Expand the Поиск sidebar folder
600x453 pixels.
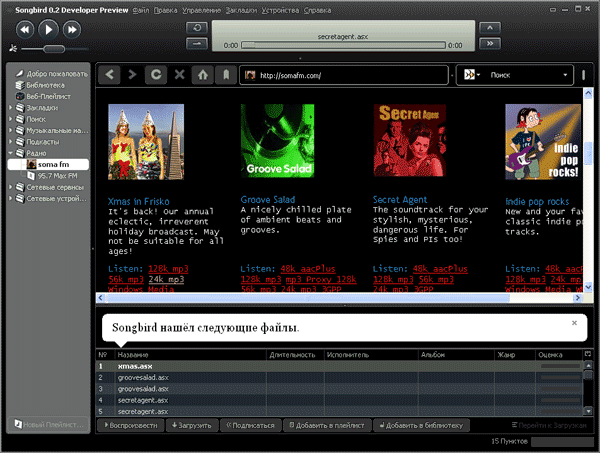(x=11, y=119)
